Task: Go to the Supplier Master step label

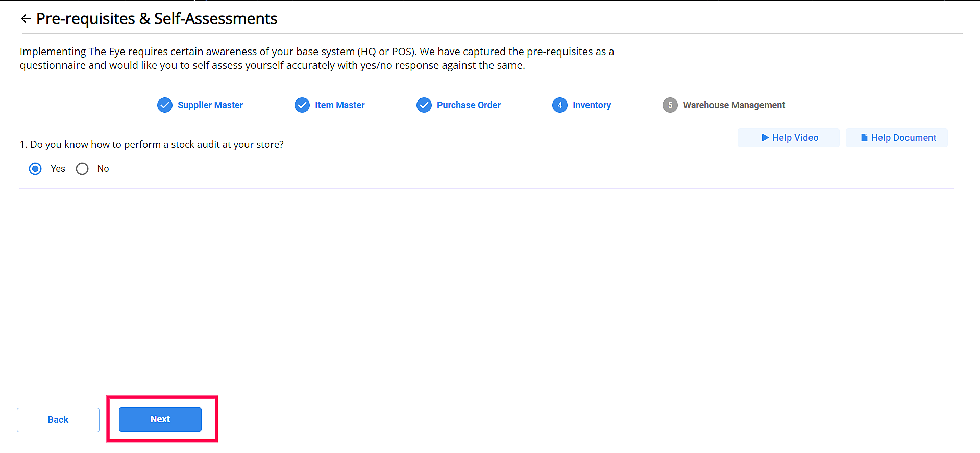Action: click(210, 105)
